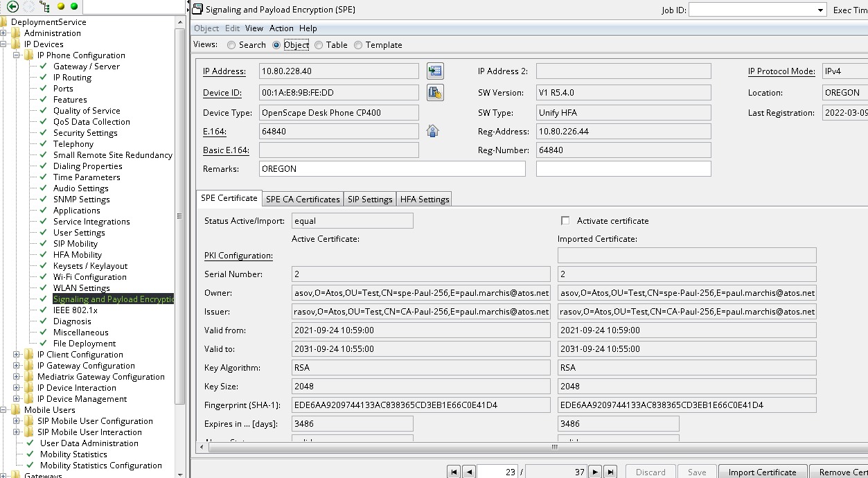Select the Table view radio button
868x478 pixels.
click(319, 45)
